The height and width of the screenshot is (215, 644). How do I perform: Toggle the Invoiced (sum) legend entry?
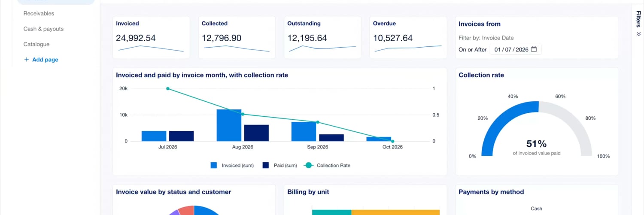click(232, 165)
